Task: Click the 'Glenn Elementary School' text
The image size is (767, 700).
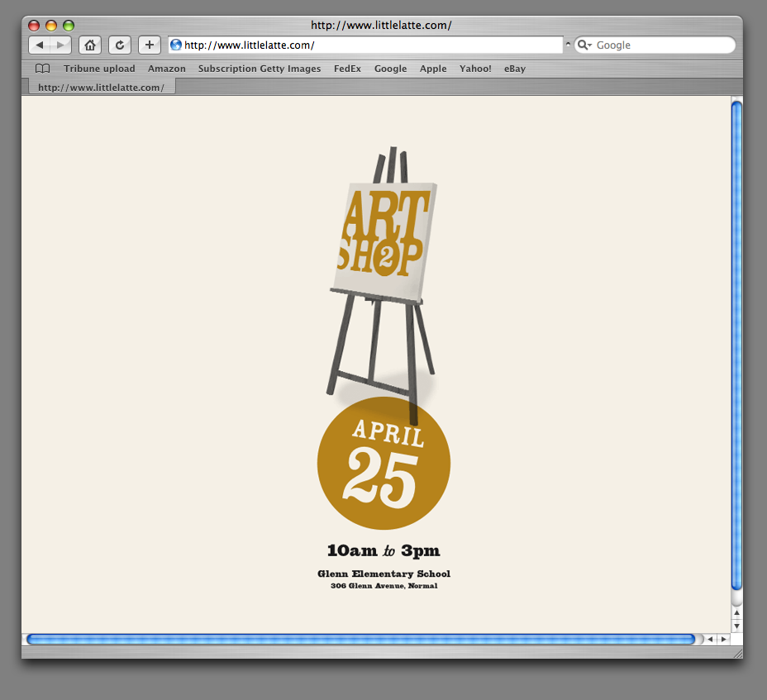Action: pyautogui.click(x=384, y=574)
